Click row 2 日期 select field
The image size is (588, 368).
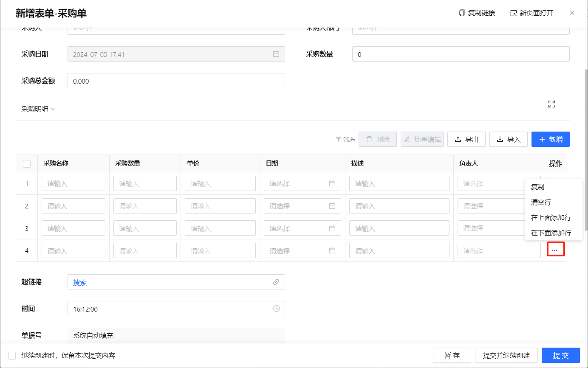tap(302, 206)
